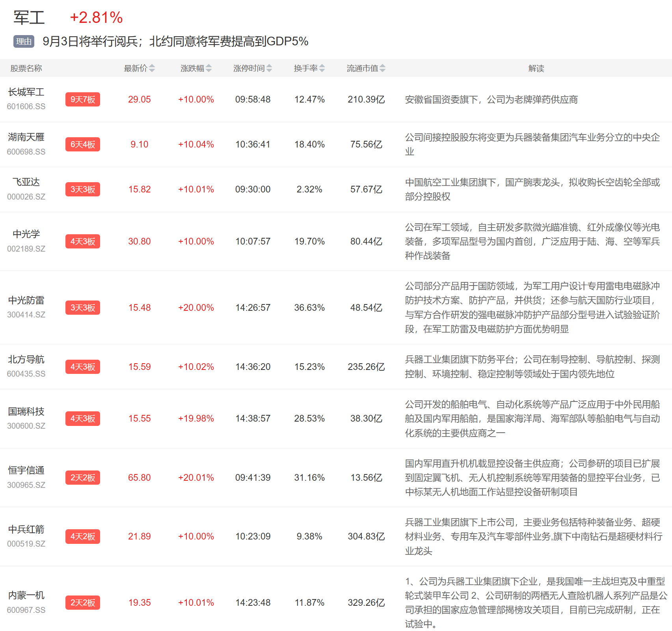
Task: Click price 21.89 for 中兵红箭
Action: 140,536
